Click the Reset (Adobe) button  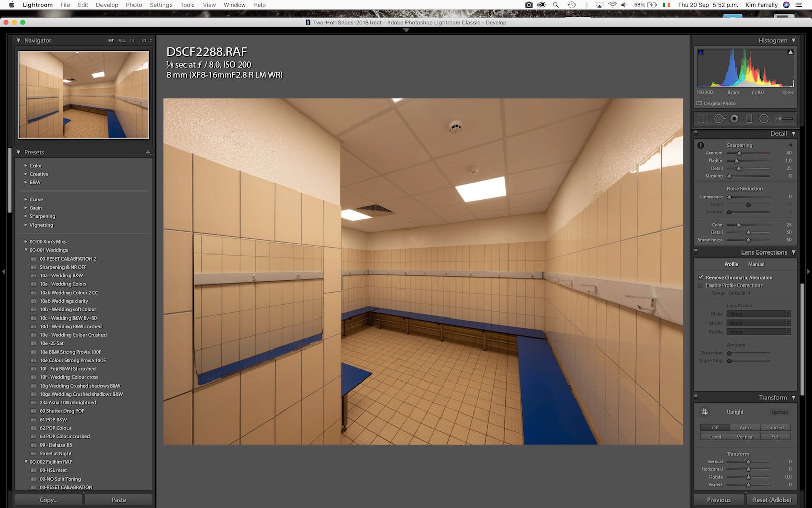772,500
